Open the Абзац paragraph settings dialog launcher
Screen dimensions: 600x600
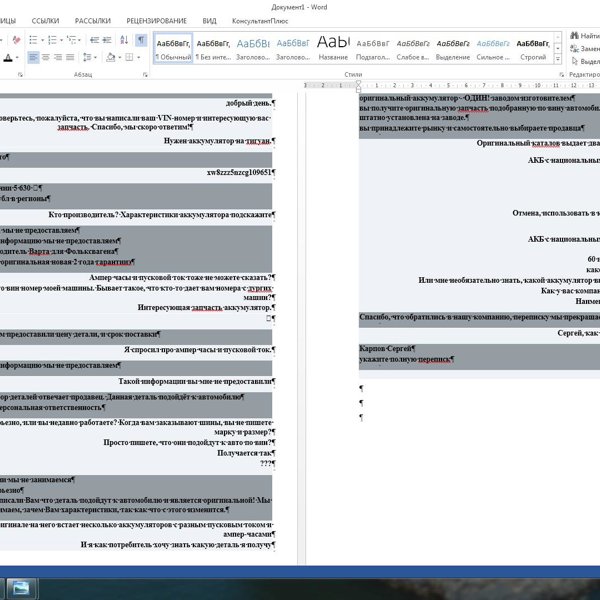point(145,75)
